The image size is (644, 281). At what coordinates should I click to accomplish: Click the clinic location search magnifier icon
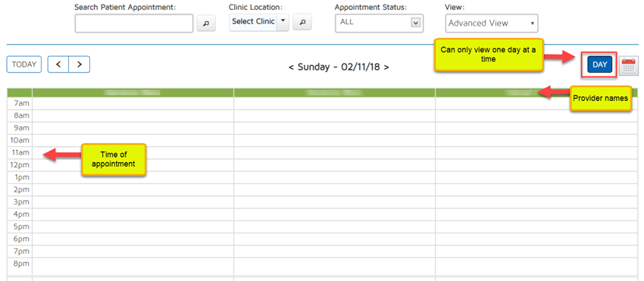[302, 23]
